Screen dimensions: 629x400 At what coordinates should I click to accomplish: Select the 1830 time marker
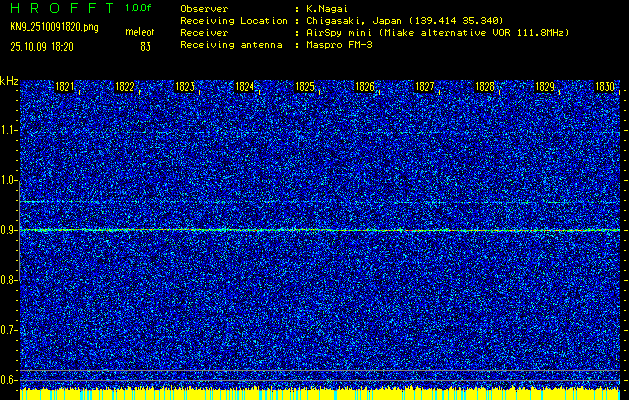604,87
